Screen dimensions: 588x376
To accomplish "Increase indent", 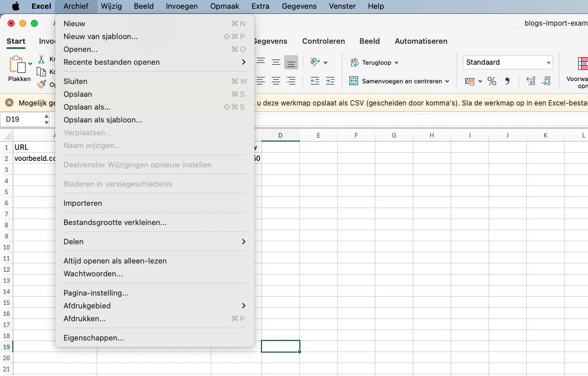I will click(x=330, y=80).
